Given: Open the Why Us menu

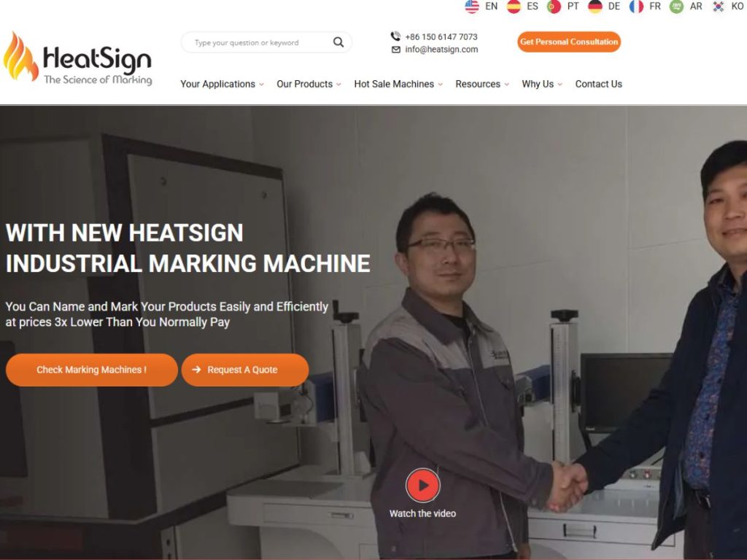Looking at the screenshot, I should point(538,85).
